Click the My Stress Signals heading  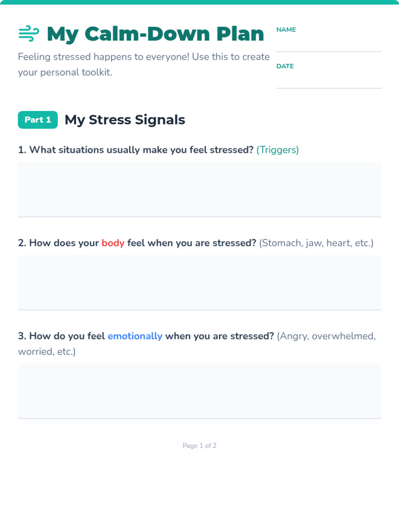125,120
